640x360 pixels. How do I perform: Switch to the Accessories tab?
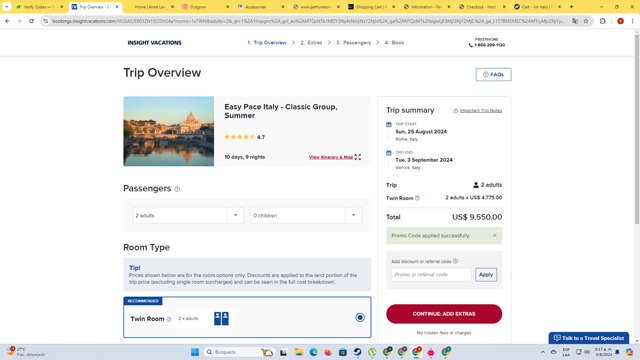[261, 7]
